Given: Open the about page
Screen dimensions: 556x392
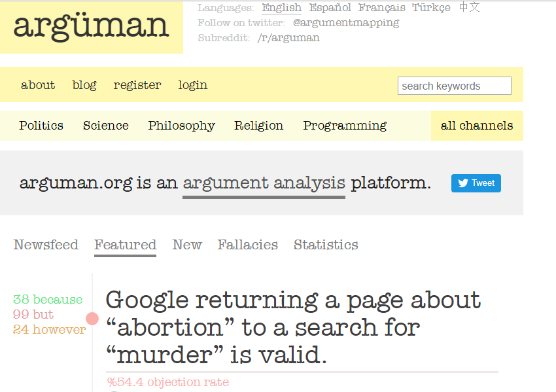Looking at the screenshot, I should pos(38,85).
